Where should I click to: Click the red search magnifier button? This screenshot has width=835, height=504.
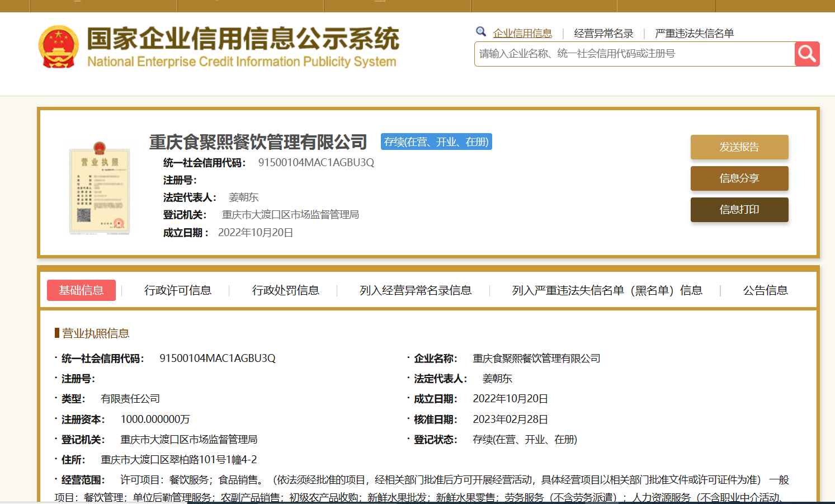point(807,54)
